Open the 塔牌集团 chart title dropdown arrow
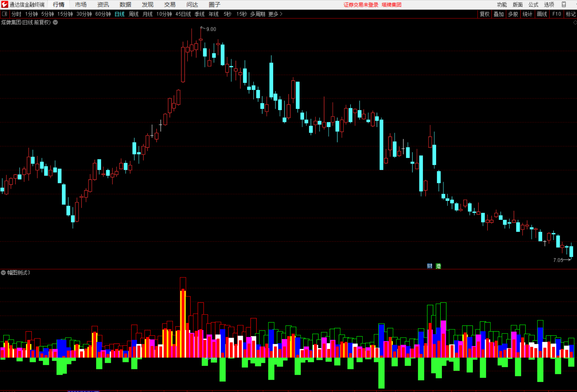The height and width of the screenshot is (392, 577). click(55, 23)
